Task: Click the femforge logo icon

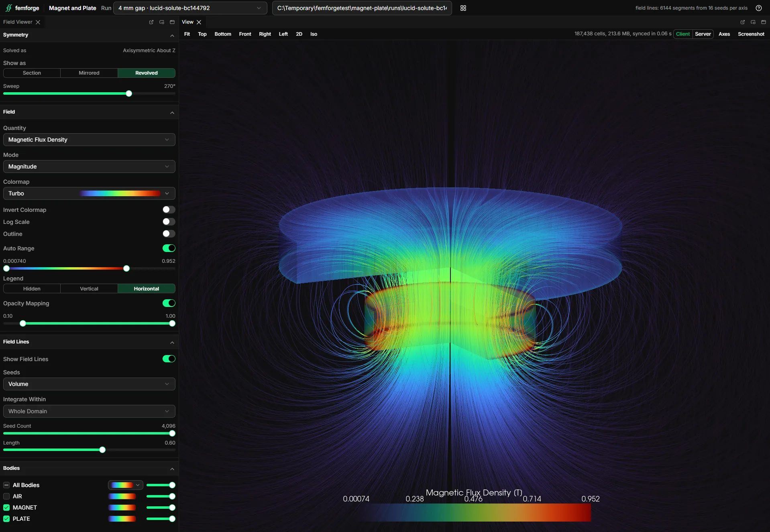Action: pos(8,8)
